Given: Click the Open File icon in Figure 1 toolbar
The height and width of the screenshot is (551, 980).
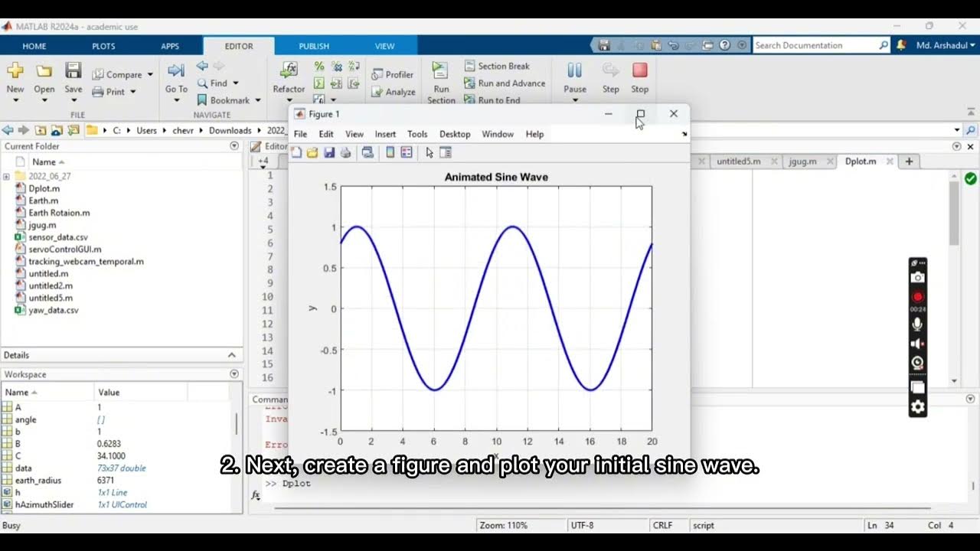Looking at the screenshot, I should tap(312, 152).
